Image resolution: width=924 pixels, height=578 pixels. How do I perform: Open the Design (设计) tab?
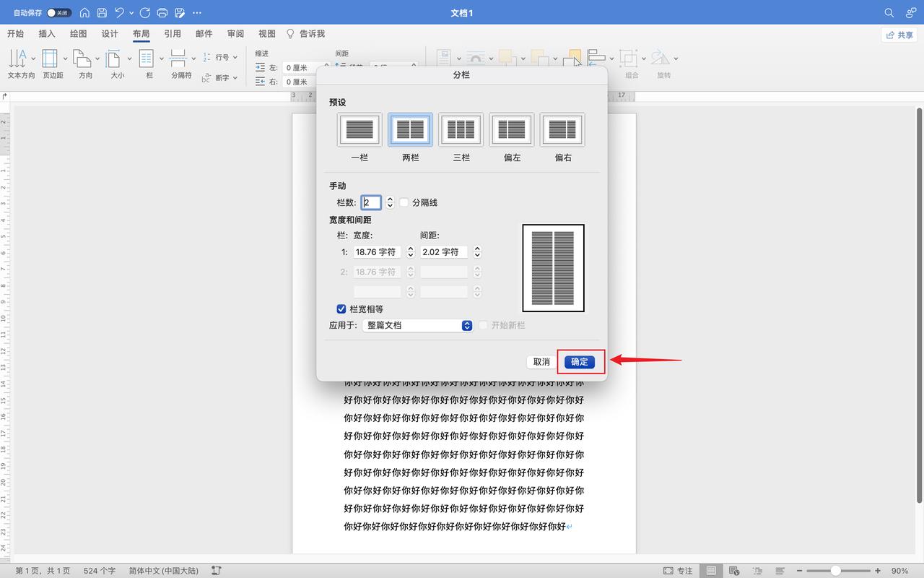110,34
